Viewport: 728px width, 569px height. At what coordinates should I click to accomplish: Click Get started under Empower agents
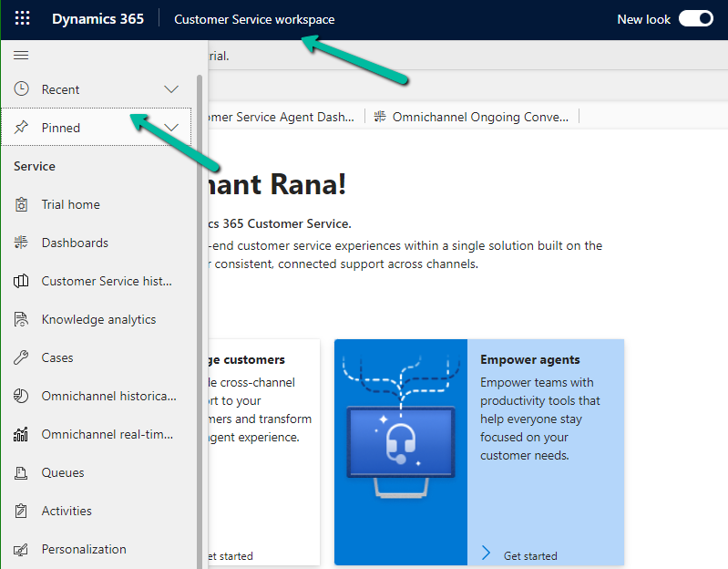tap(530, 555)
